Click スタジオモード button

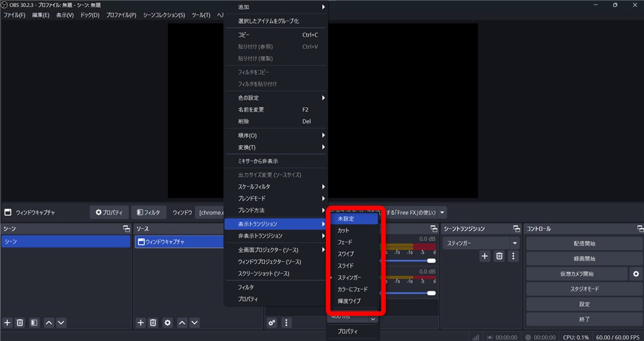tap(584, 289)
